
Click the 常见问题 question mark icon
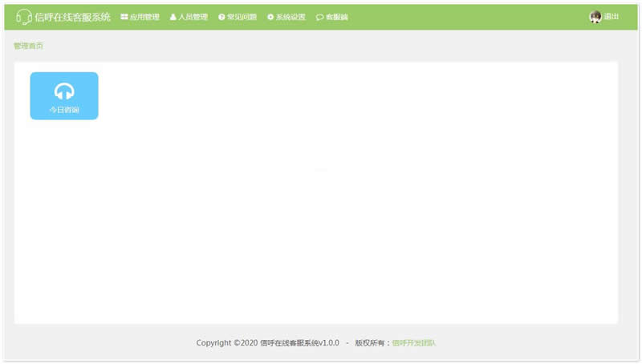click(x=221, y=17)
